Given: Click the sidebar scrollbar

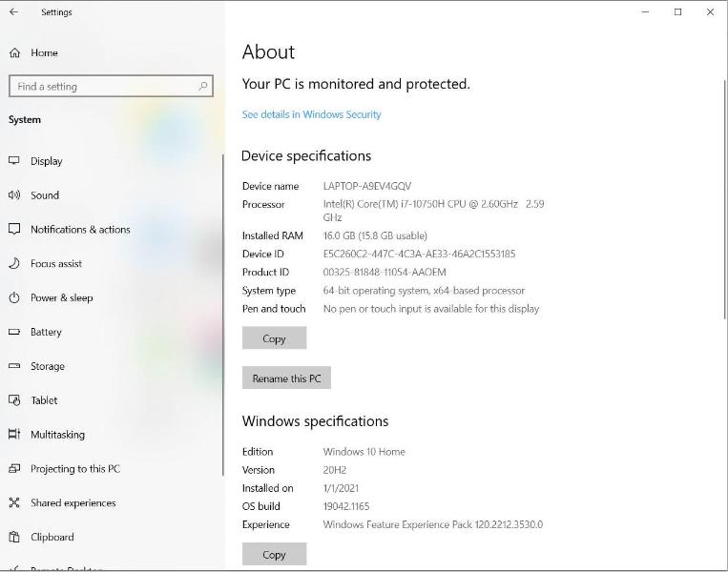Looking at the screenshot, I should point(223,316).
